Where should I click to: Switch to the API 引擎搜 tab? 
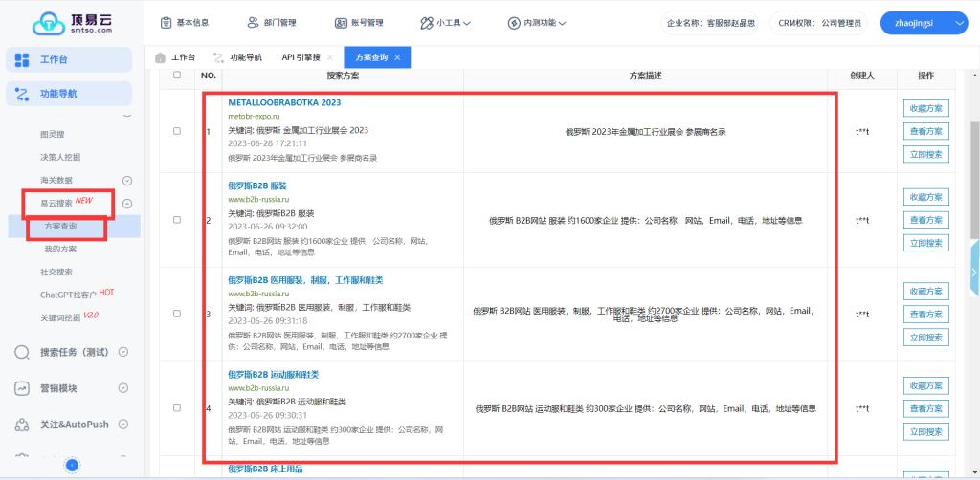pyautogui.click(x=301, y=57)
